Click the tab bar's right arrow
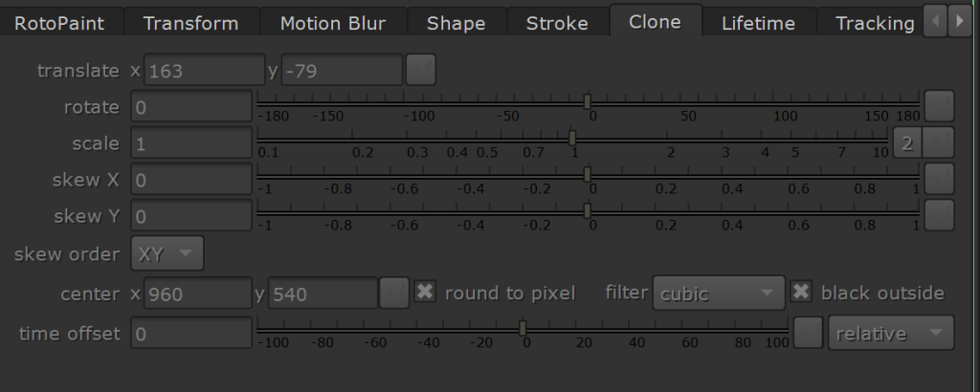This screenshot has height=392, width=980. [x=960, y=21]
